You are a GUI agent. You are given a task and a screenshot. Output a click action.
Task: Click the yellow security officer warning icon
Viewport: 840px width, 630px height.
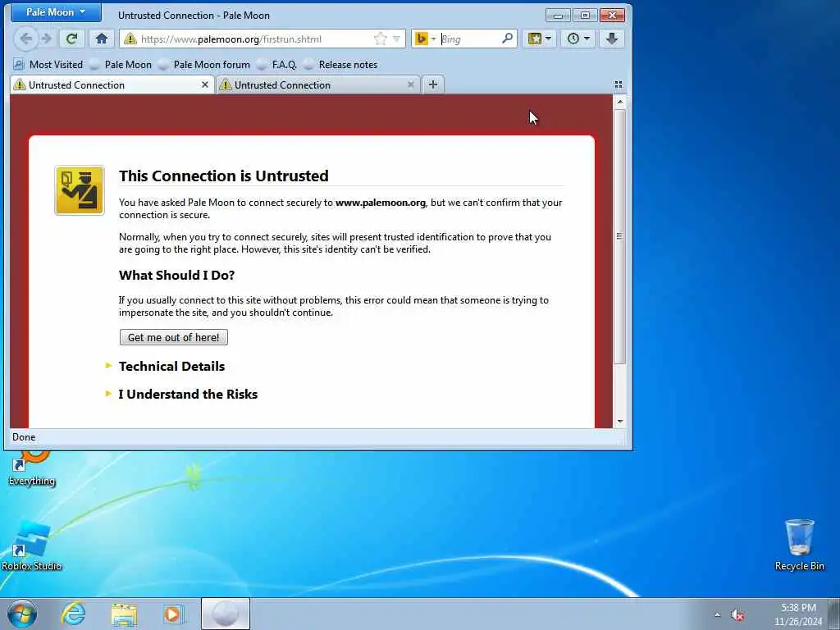(x=80, y=190)
